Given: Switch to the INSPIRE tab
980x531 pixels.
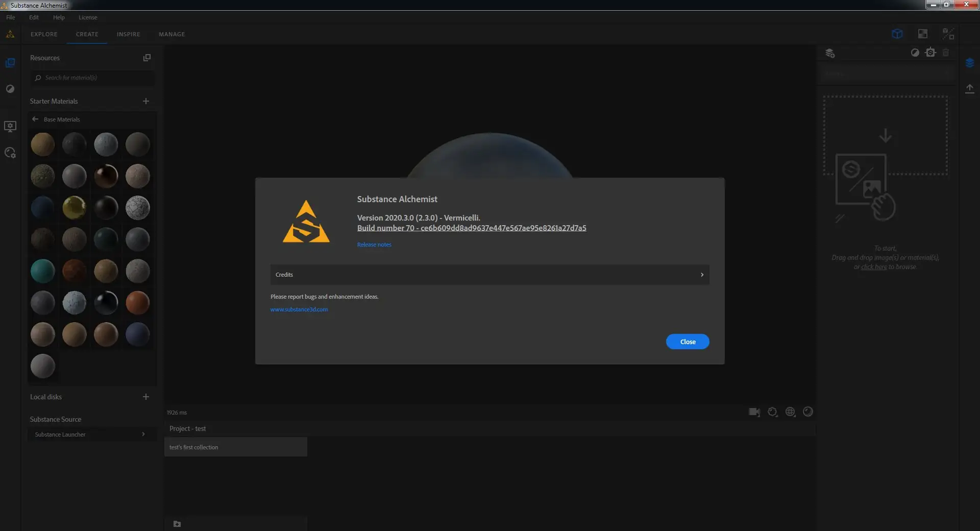Looking at the screenshot, I should tap(128, 34).
